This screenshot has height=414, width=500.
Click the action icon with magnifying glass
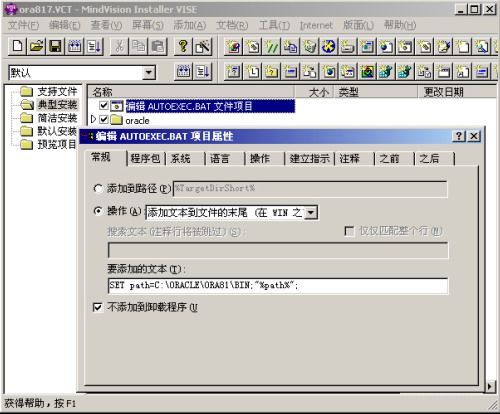click(x=482, y=46)
